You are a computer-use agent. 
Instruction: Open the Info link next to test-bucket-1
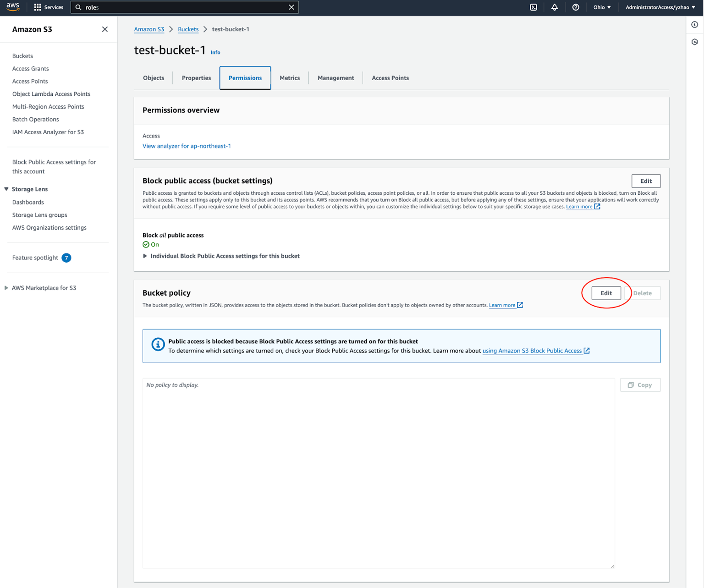pyautogui.click(x=215, y=52)
